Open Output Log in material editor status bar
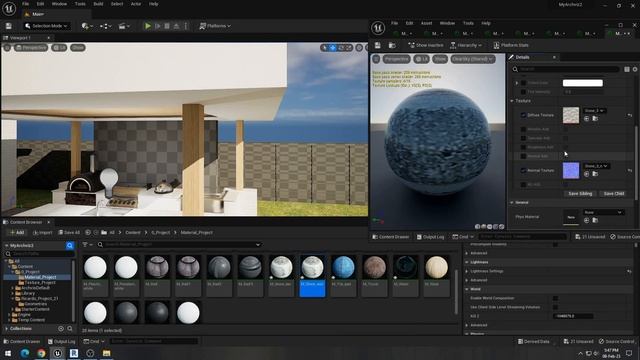 (x=430, y=237)
